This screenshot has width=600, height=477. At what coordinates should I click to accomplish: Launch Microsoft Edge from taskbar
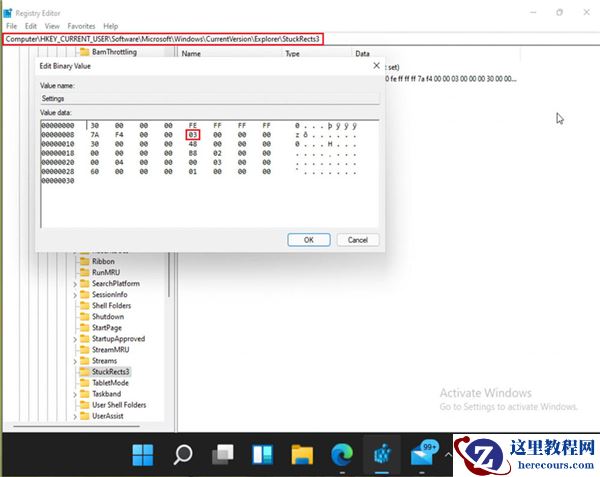[342, 454]
